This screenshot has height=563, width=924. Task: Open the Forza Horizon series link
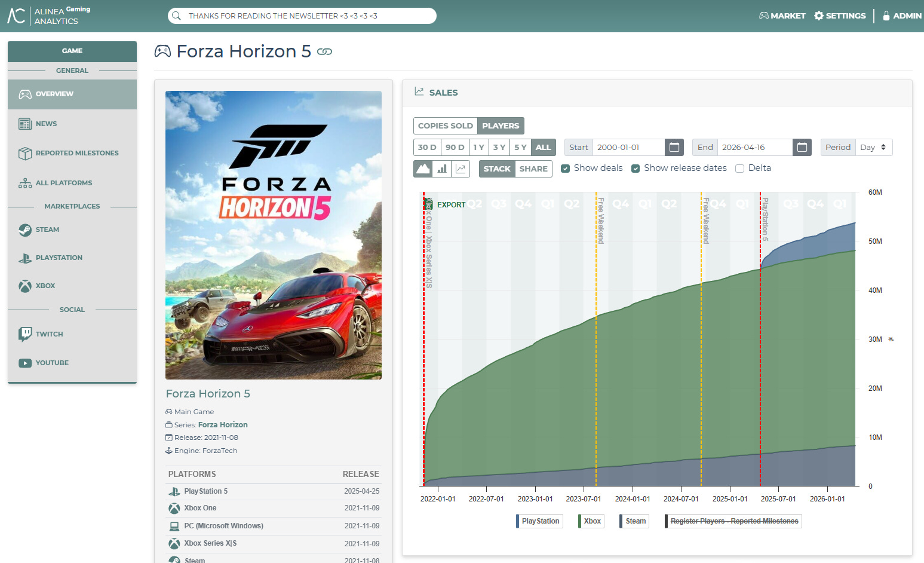223,425
